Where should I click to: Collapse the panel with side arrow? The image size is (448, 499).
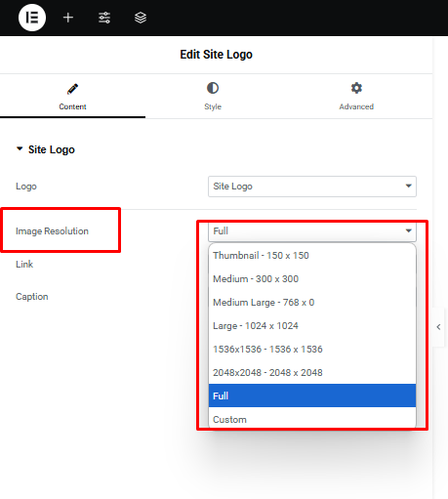tap(438, 327)
